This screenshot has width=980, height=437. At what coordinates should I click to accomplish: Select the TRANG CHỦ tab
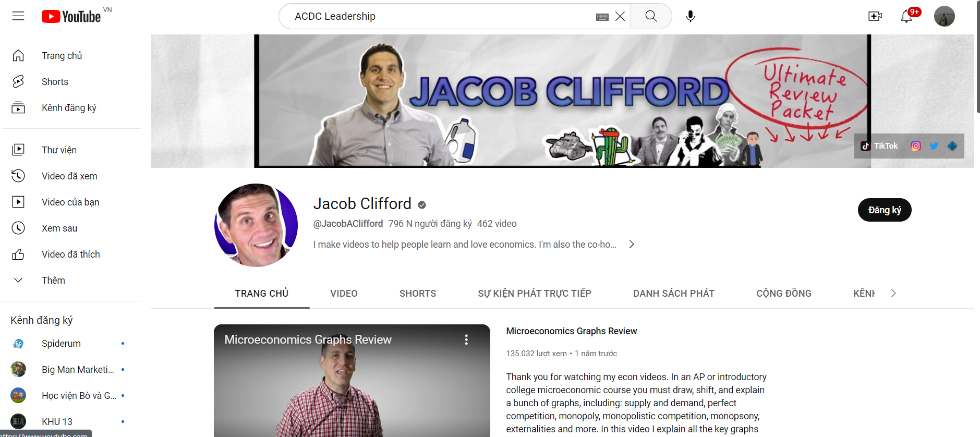[x=262, y=293]
